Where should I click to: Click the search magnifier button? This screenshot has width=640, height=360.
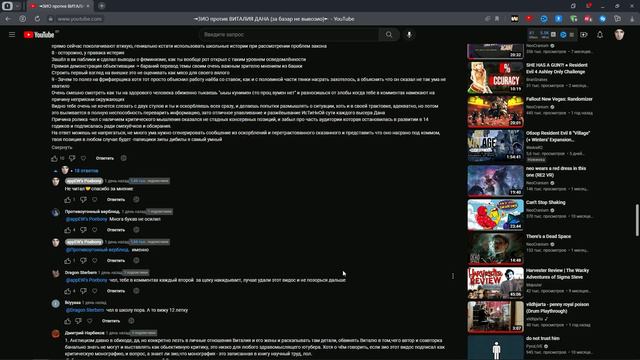pos(389,35)
